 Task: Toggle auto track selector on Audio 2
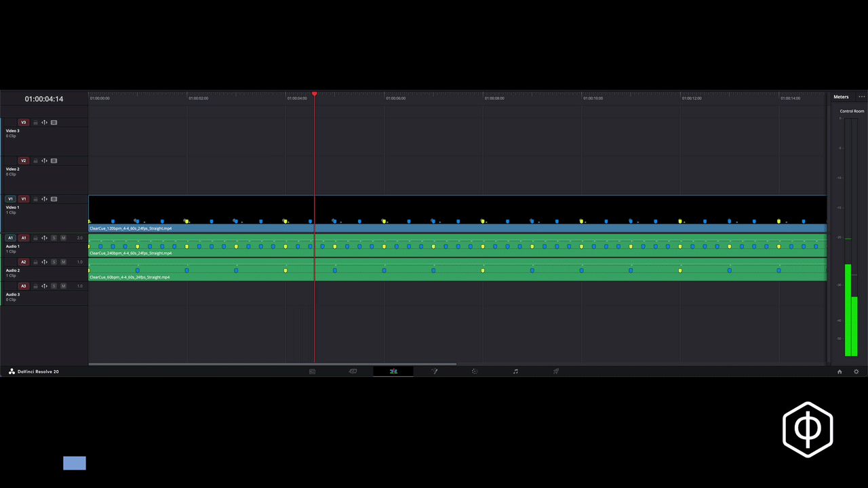[x=44, y=262]
